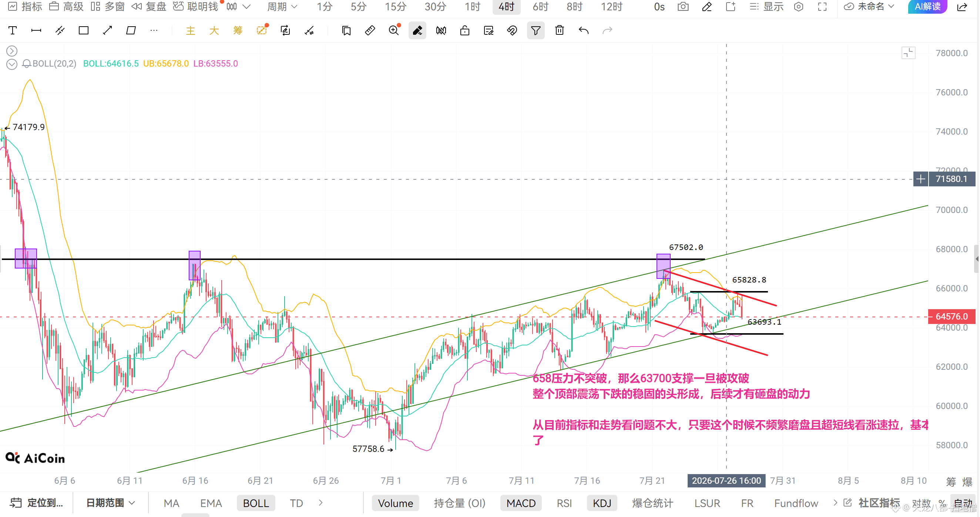Open the 爆仓统计 liquidation indicator
Image resolution: width=980 pixels, height=517 pixels.
coord(652,503)
